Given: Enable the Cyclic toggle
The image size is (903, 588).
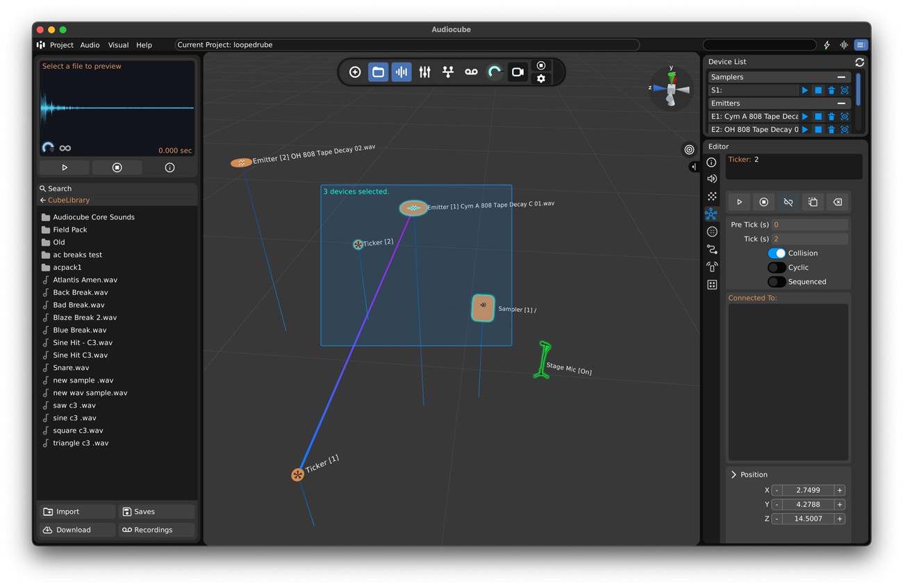Looking at the screenshot, I should pyautogui.click(x=777, y=267).
